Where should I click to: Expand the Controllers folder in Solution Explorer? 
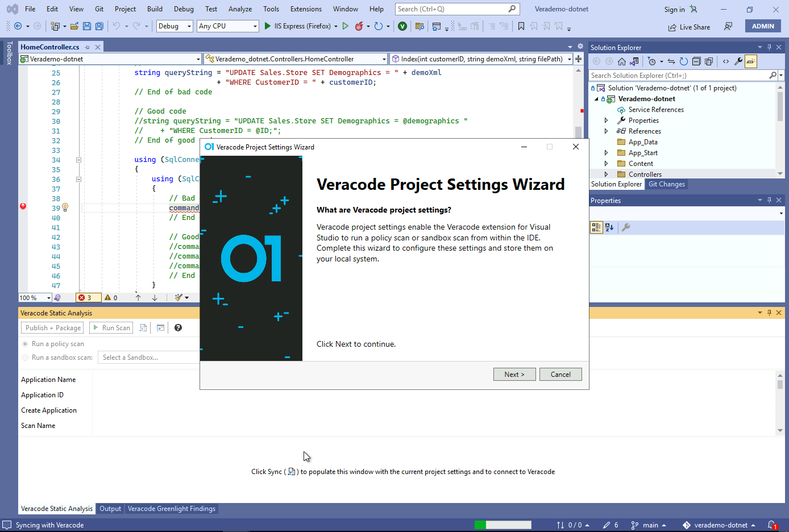coord(605,174)
